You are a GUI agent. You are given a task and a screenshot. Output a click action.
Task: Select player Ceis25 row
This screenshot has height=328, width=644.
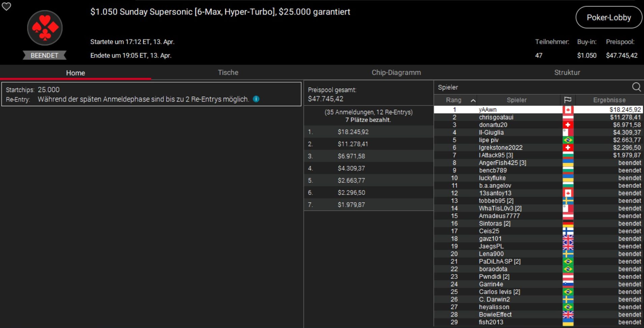point(538,231)
